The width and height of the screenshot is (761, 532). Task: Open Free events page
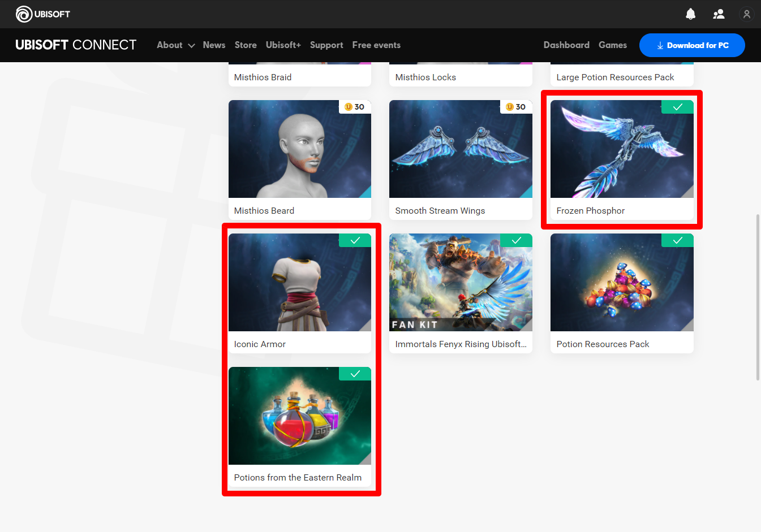coord(376,45)
